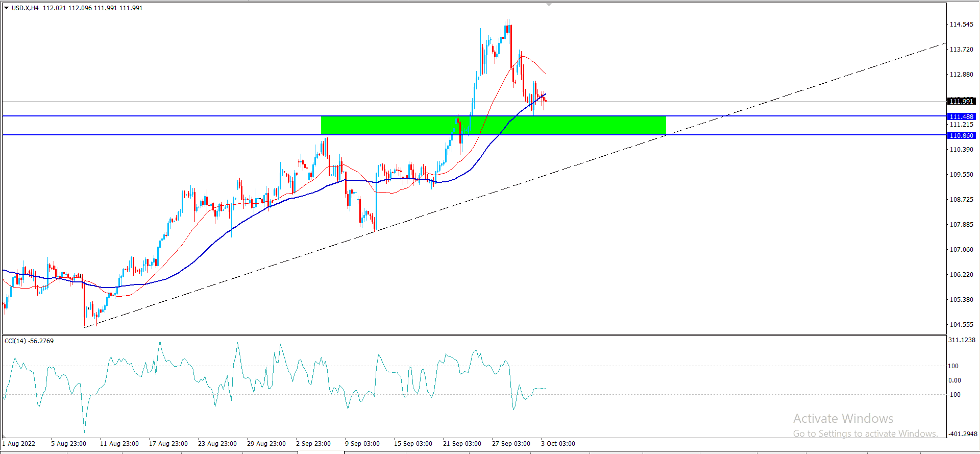This screenshot has height=454, width=980.
Task: Open the dropdown arrow beside USD.X,H4
Action: (6, 8)
